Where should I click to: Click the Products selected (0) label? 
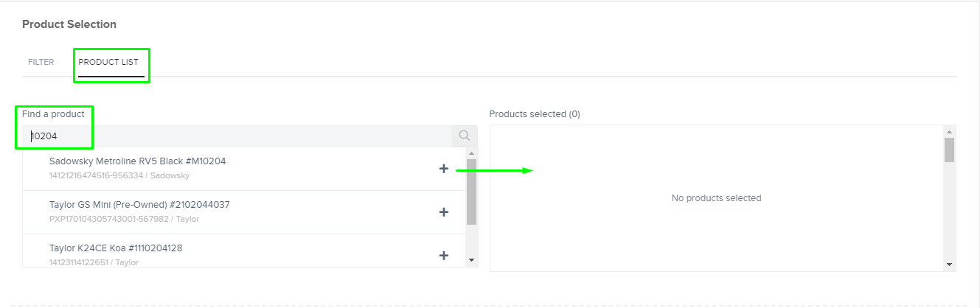pos(535,114)
